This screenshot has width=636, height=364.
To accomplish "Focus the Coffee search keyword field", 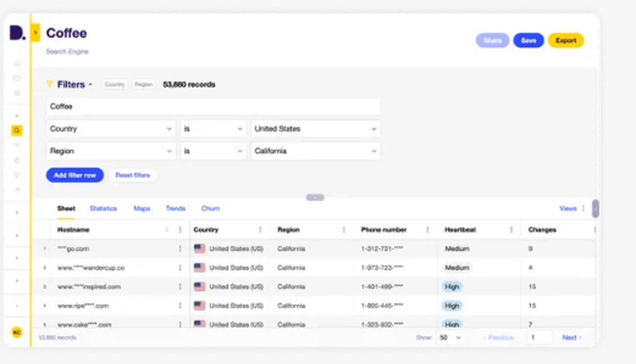I will tap(213, 106).
